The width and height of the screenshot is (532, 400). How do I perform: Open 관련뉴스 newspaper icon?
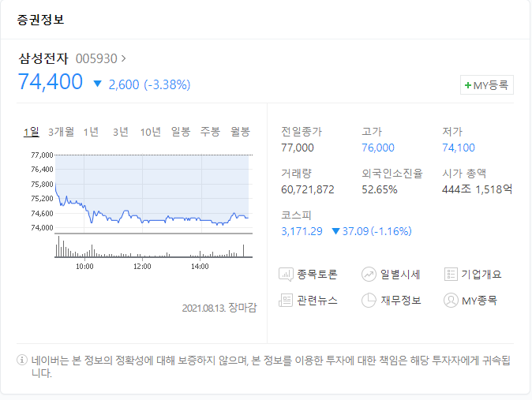point(286,301)
